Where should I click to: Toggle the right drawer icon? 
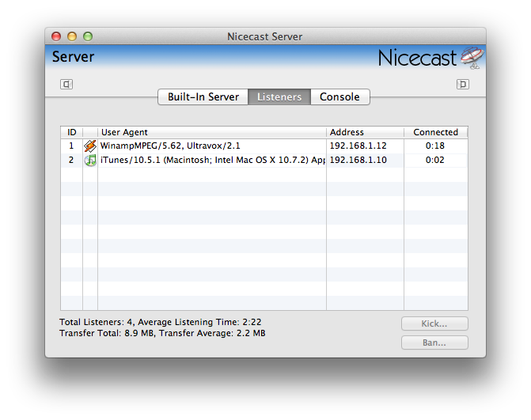(x=463, y=84)
